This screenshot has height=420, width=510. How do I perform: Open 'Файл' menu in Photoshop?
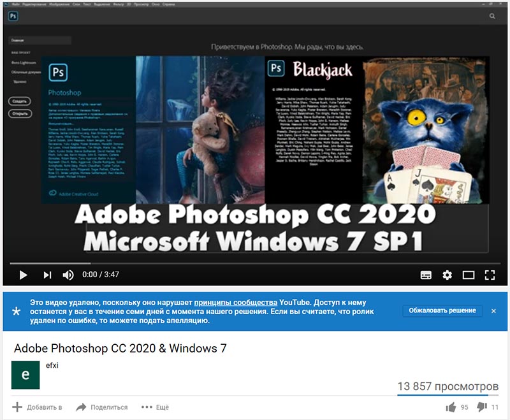click(x=15, y=4)
